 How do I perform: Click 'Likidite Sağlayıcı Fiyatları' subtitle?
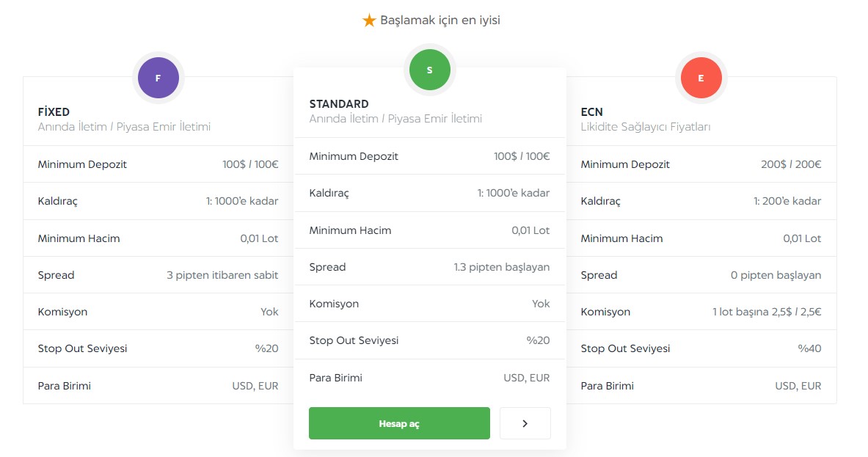[x=646, y=127]
